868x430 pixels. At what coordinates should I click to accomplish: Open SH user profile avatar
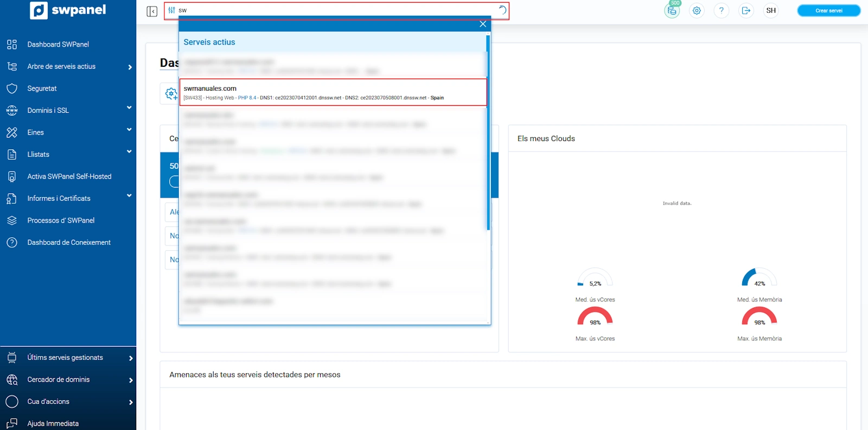(x=771, y=11)
